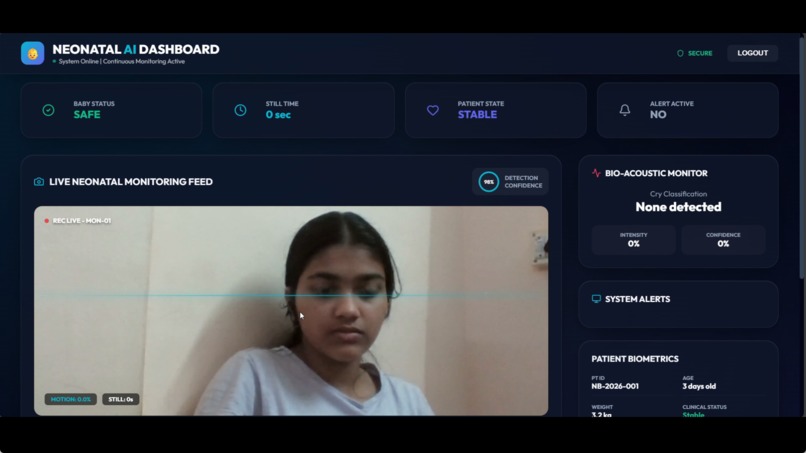Click the baby logo icon
The image size is (806, 453).
pos(32,53)
